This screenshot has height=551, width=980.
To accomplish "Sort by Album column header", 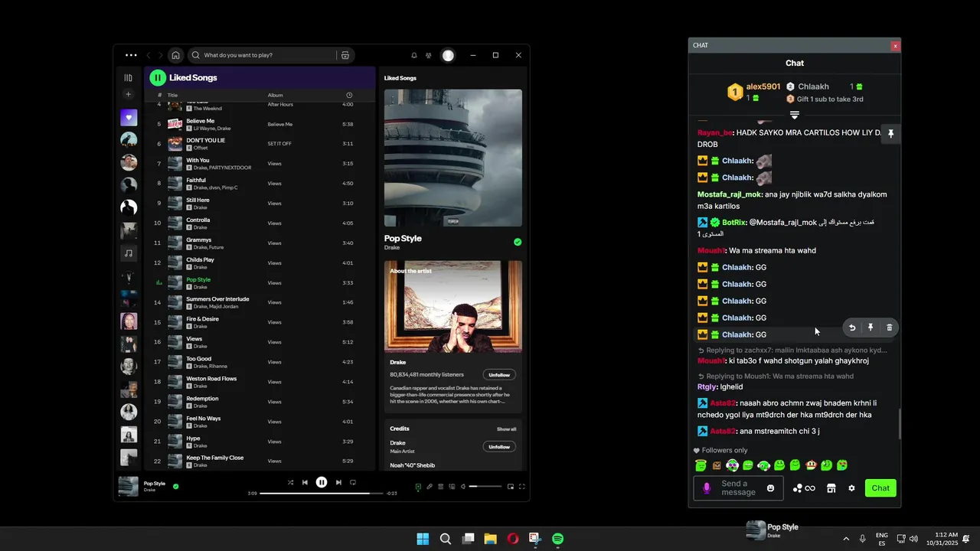I will [x=276, y=95].
